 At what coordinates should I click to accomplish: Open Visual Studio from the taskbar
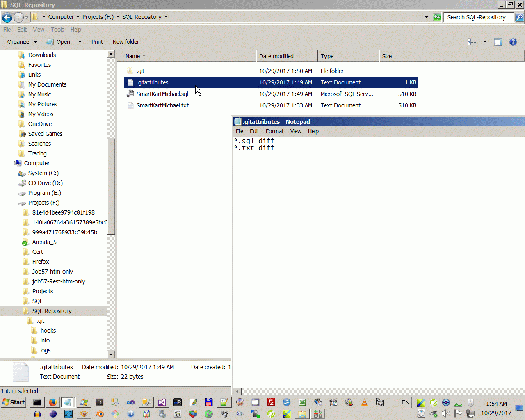(x=162, y=402)
